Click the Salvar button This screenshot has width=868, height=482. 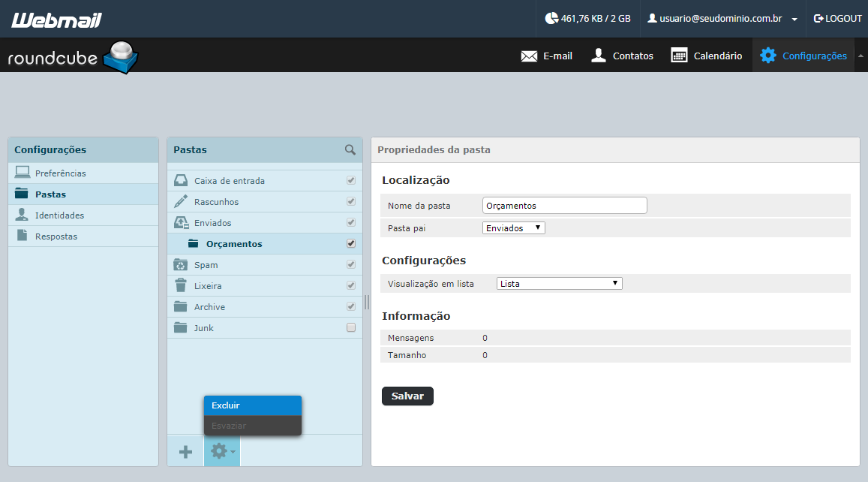tap(407, 396)
